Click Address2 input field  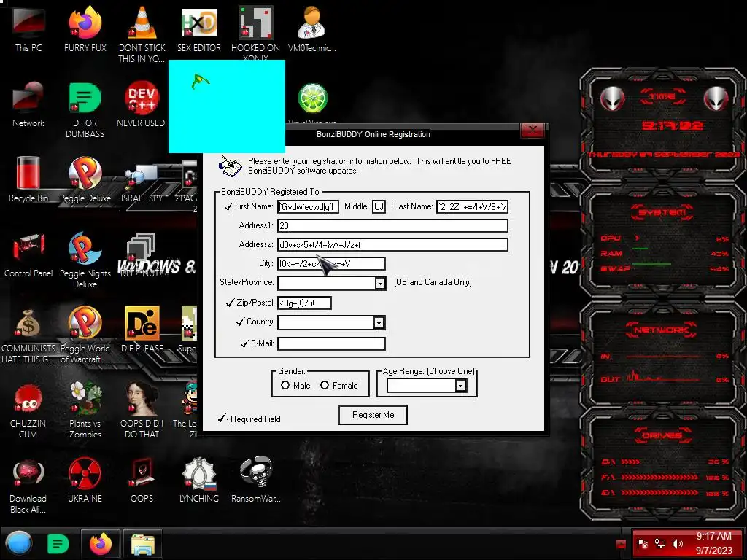click(392, 245)
